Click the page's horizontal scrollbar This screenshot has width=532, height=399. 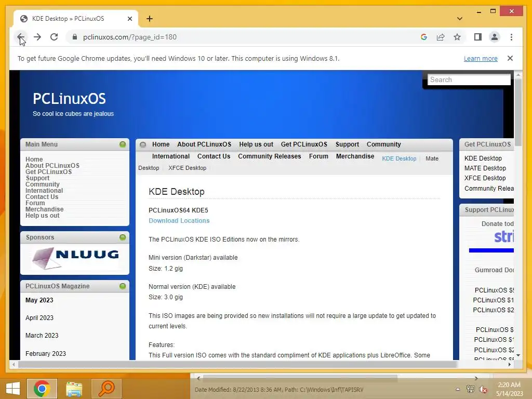238,364
